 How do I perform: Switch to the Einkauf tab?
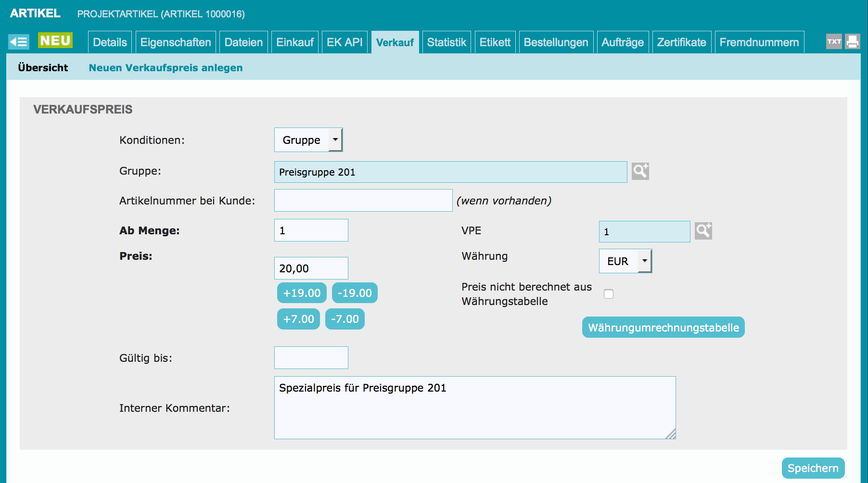[x=294, y=42]
